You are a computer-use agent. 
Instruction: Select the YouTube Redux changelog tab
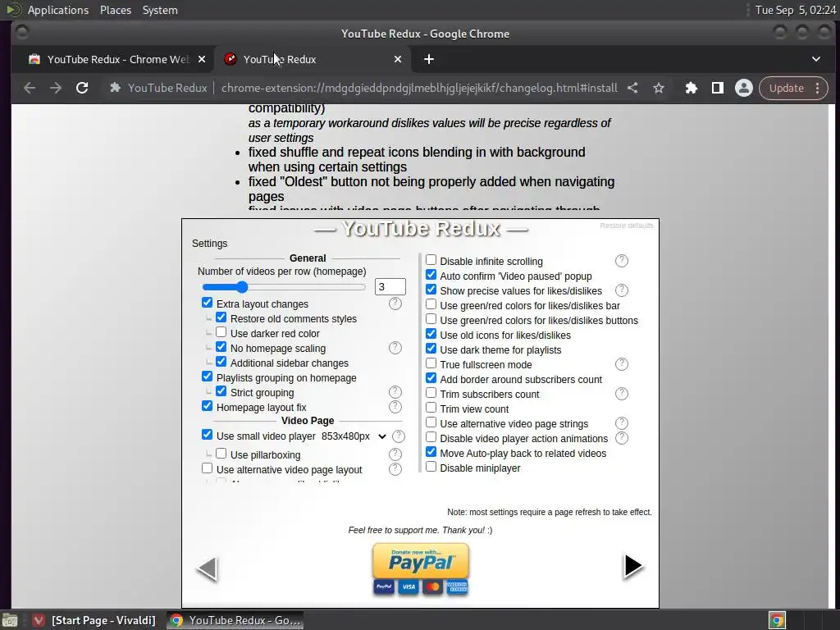pos(312,59)
